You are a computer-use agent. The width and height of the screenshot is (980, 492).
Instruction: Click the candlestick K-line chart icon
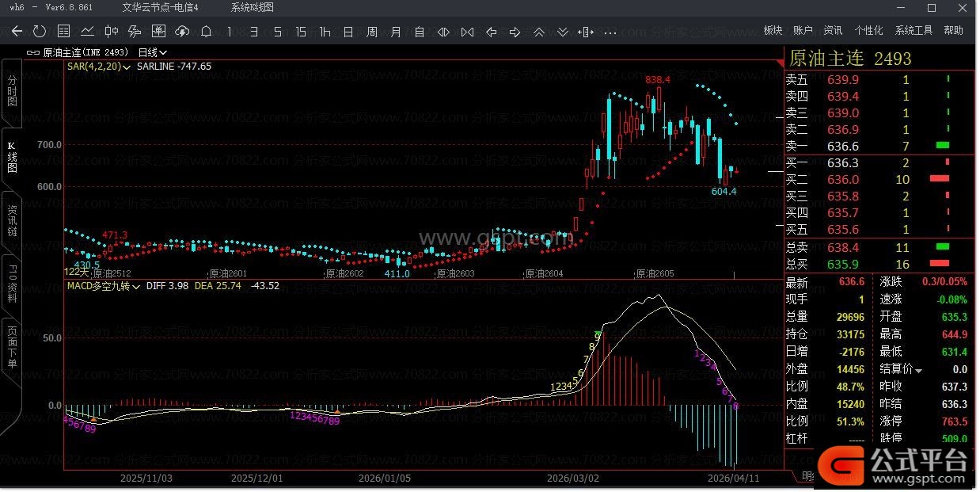click(112, 32)
